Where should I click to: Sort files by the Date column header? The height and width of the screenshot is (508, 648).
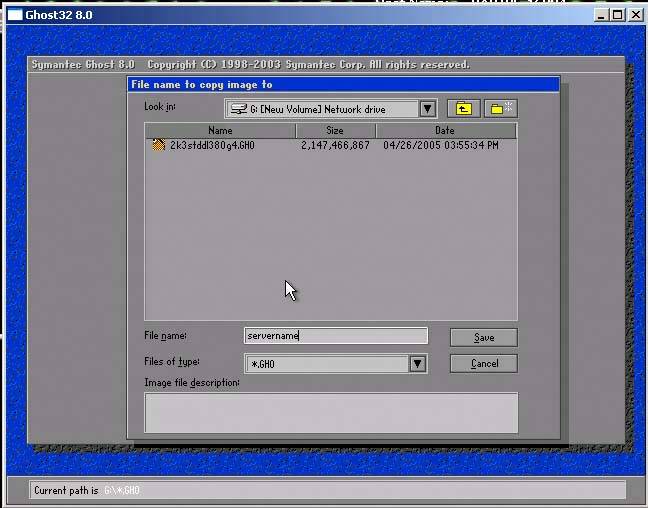pos(445,131)
